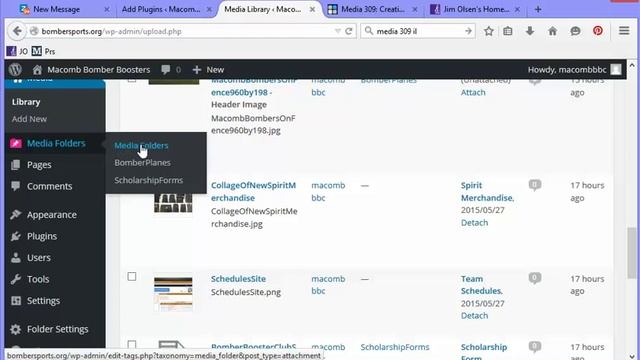The height and width of the screenshot is (360, 640).
Task: Open CollageOfNewSpiritMerchandise thumbnail
Action: coord(173,203)
